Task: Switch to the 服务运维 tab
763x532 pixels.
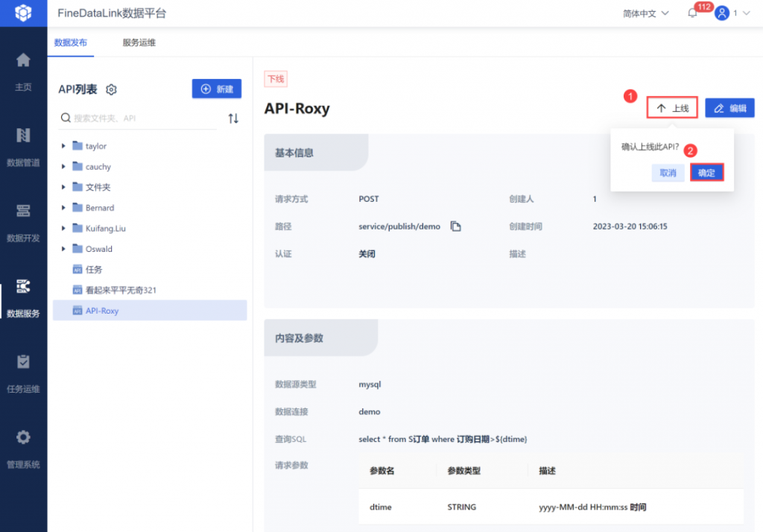Action: pos(139,42)
